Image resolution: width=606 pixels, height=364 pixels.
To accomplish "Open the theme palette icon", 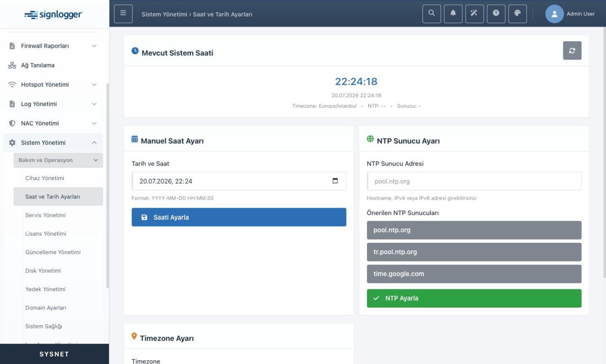I will [517, 14].
